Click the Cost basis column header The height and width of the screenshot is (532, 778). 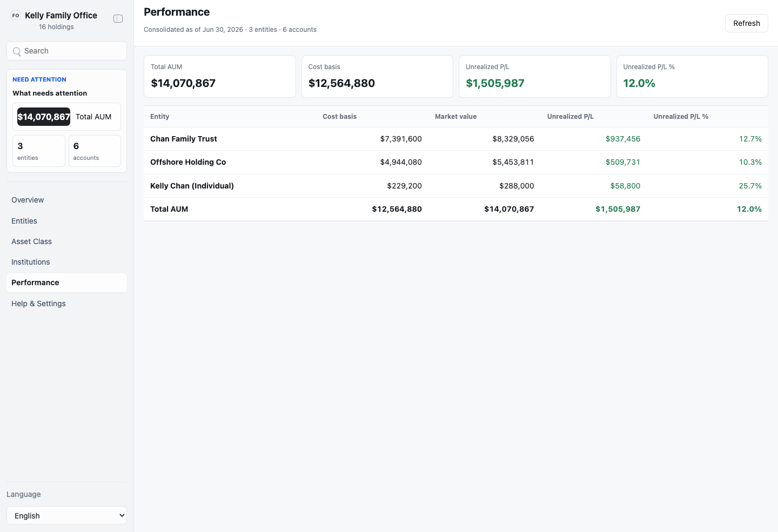coord(339,117)
